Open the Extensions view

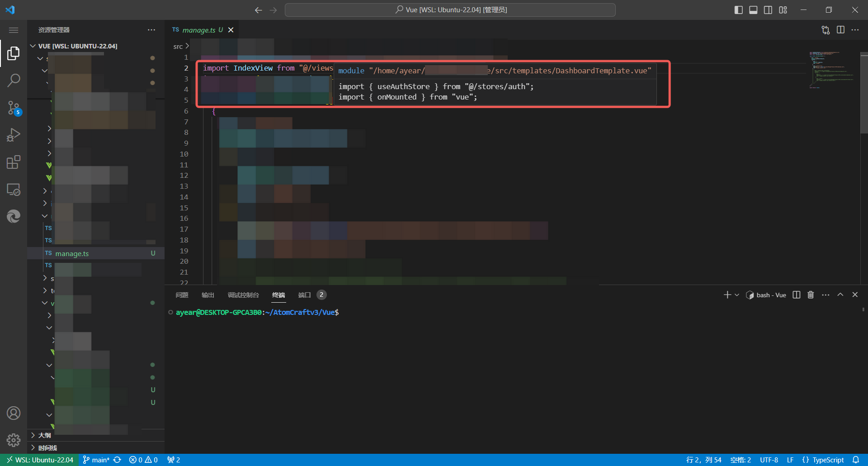click(14, 162)
